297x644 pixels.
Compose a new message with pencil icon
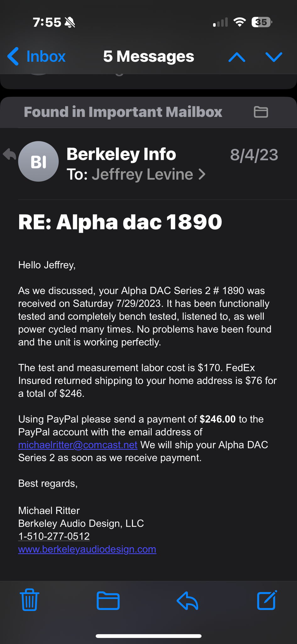[267, 600]
